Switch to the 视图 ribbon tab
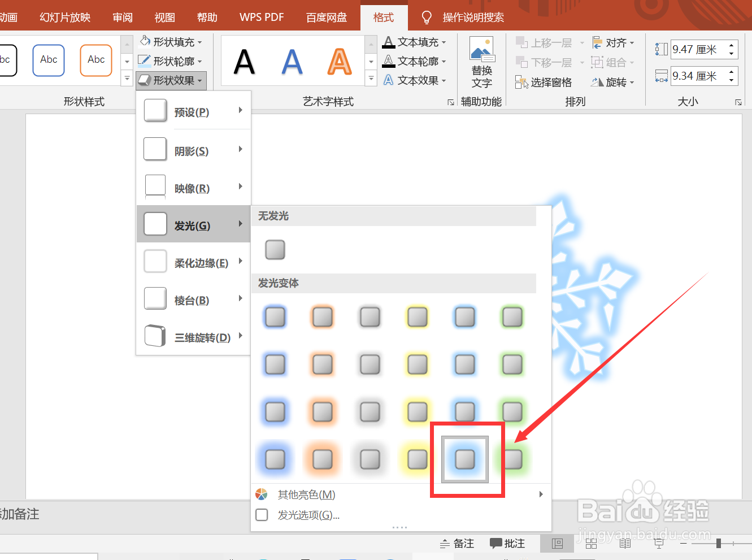The width and height of the screenshot is (752, 560). tap(164, 17)
